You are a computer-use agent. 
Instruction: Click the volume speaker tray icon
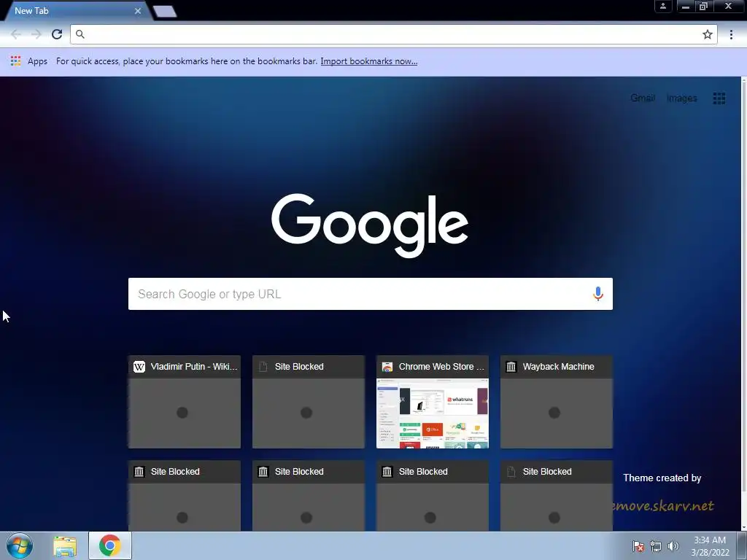[x=673, y=546]
